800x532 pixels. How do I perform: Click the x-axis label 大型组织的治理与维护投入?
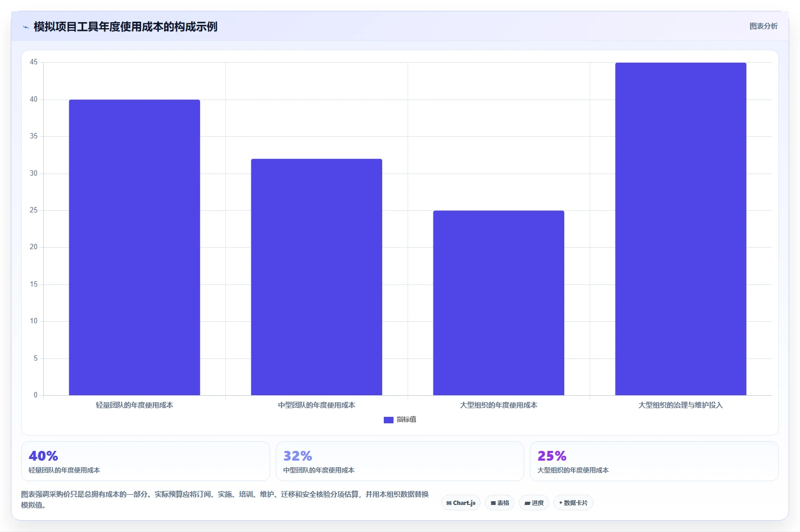pos(681,405)
